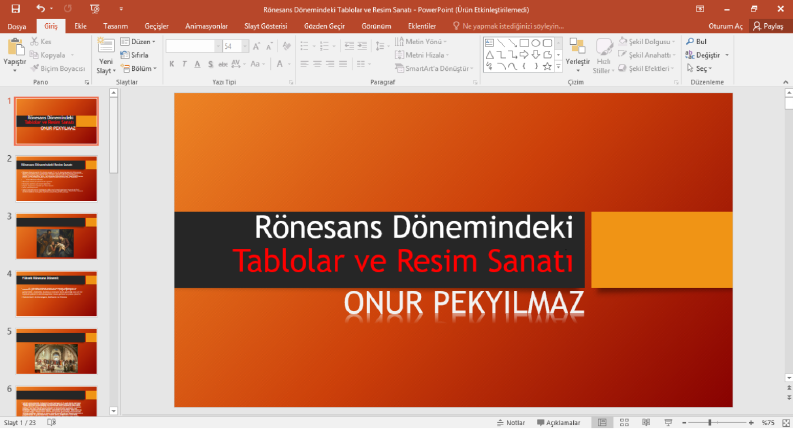Screen dimensions: 793x446
Task: Justify text in Paragraf group
Action: point(343,64)
